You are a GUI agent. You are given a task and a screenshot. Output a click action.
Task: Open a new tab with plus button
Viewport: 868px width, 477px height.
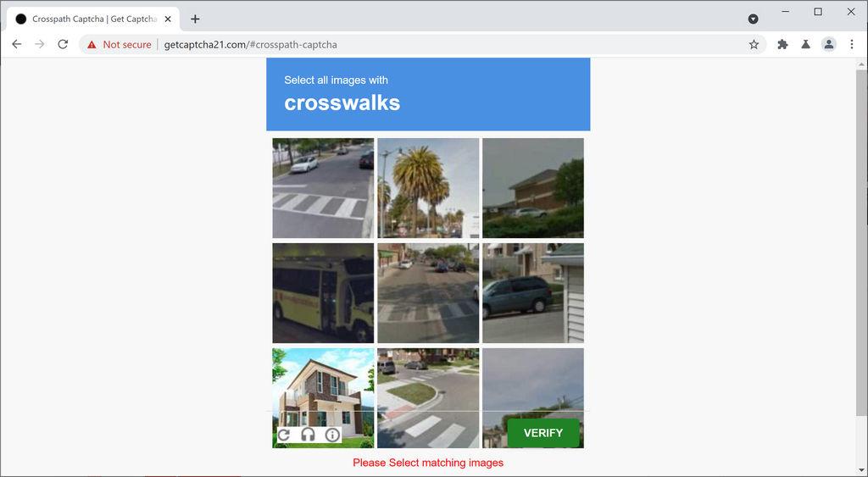tap(195, 19)
